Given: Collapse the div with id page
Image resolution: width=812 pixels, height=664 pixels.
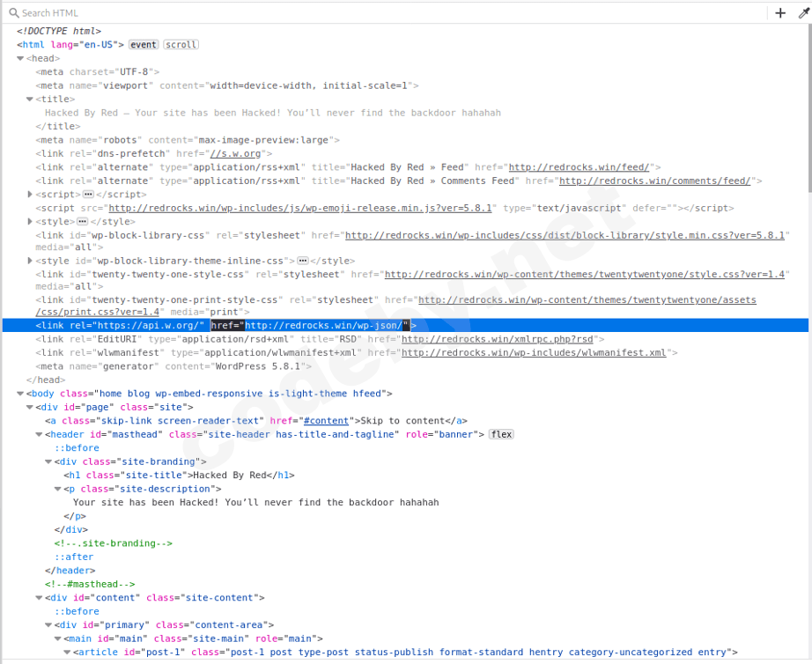Looking at the screenshot, I should [x=30, y=408].
